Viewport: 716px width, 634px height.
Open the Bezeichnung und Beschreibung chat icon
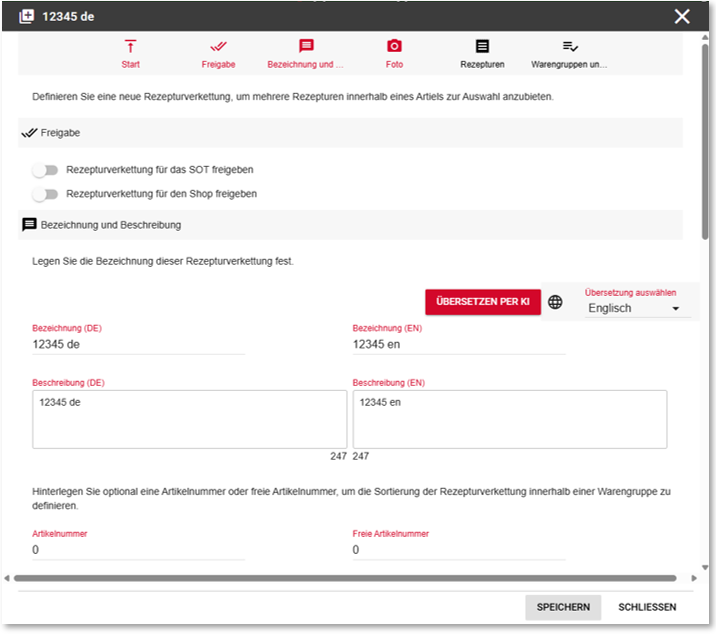306,46
